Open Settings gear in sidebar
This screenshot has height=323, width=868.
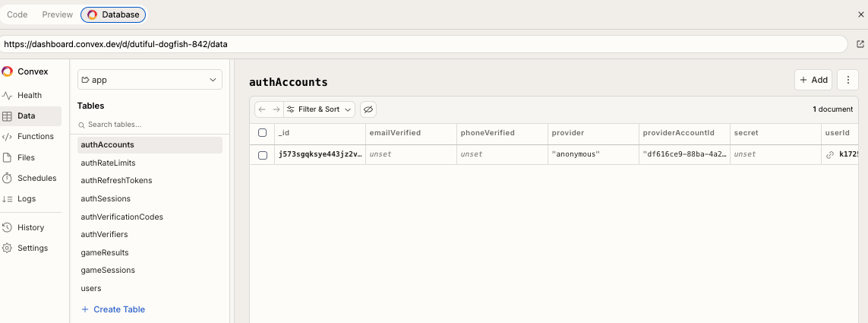(x=7, y=249)
